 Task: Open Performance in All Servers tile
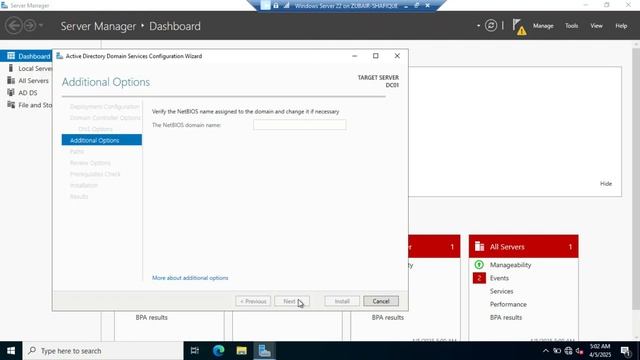click(508, 304)
